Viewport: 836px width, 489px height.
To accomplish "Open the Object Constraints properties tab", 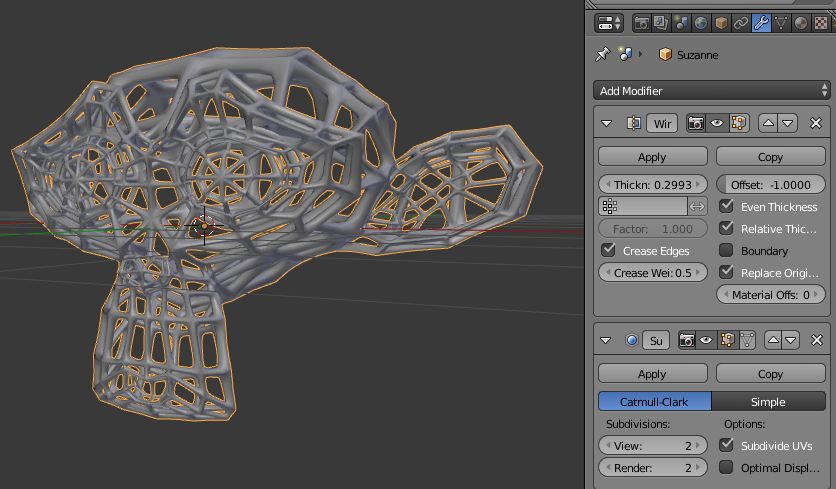I will (741, 23).
